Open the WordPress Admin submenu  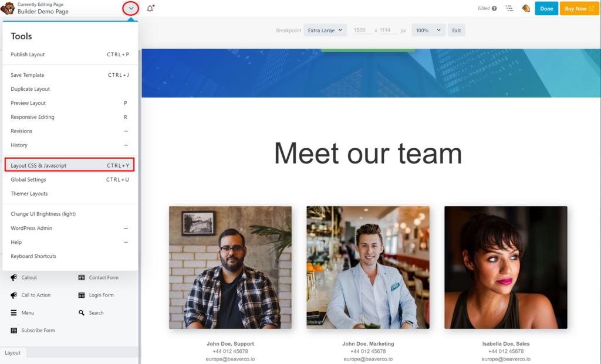[70, 228]
